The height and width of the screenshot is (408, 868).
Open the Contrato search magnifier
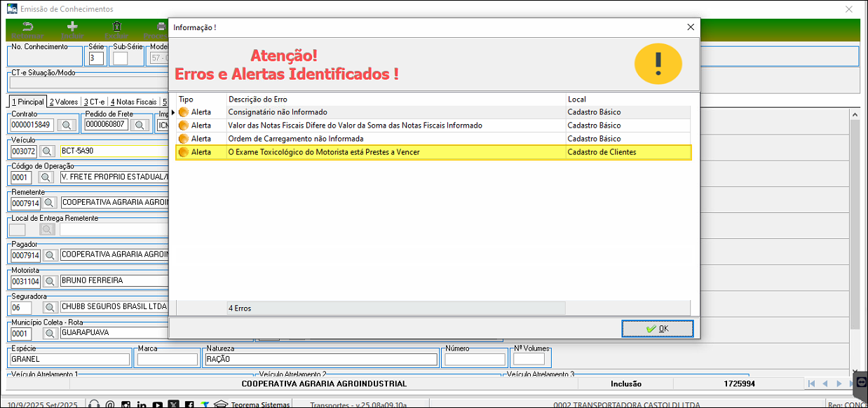66,125
